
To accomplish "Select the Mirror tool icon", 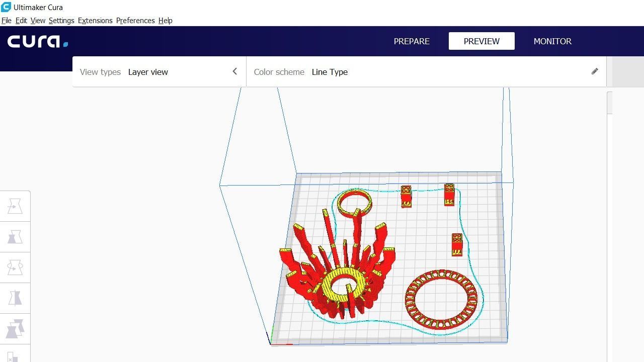I will click(15, 298).
